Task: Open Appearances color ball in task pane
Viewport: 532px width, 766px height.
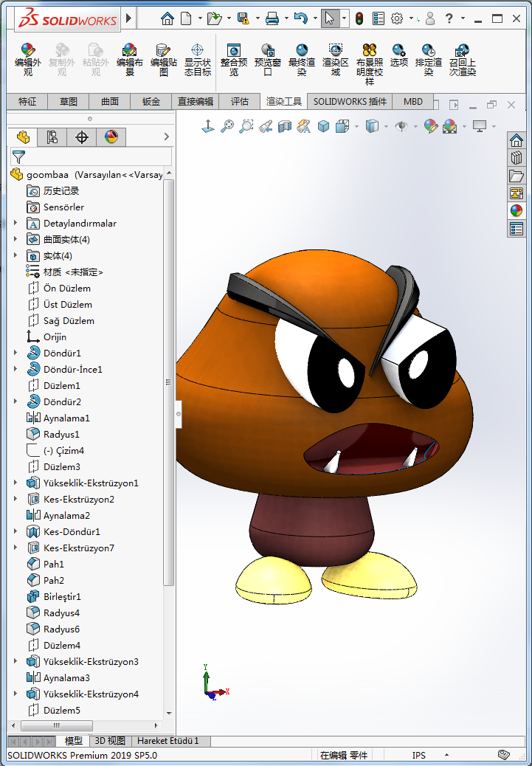Action: pos(517,211)
